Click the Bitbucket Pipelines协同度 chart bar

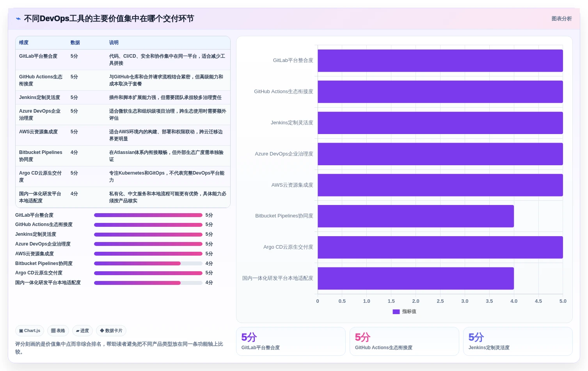[416, 216]
